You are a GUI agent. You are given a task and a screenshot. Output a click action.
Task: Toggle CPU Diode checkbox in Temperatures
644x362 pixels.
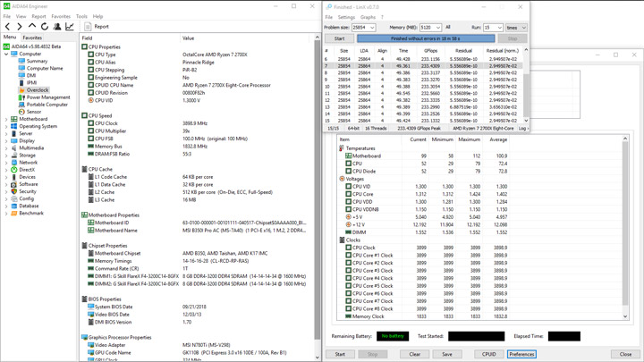(x=348, y=171)
